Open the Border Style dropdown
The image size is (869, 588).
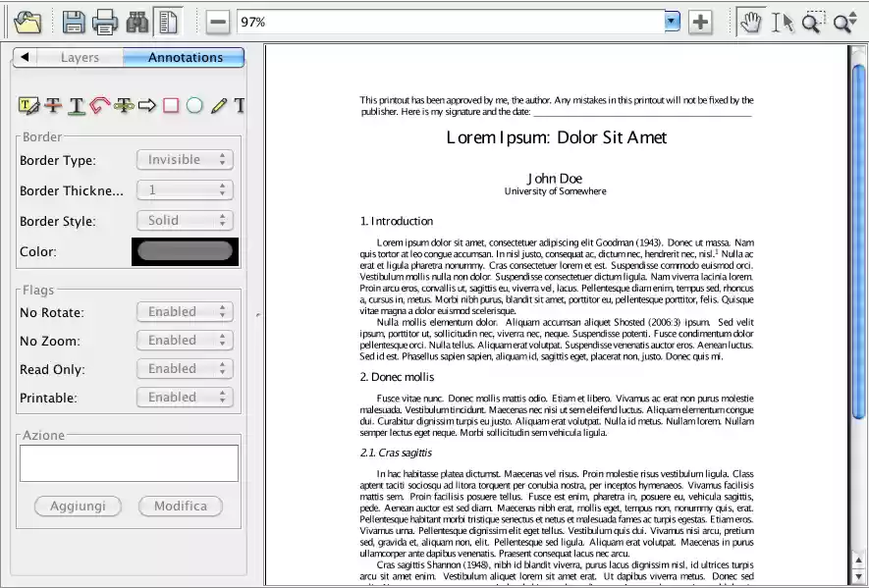coord(185,220)
